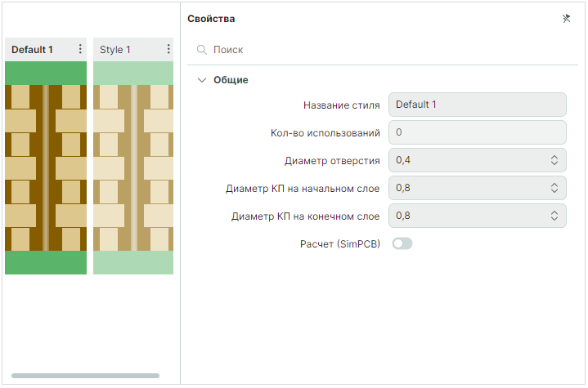
Task: Click the search magnifier icon
Action: [x=201, y=50]
